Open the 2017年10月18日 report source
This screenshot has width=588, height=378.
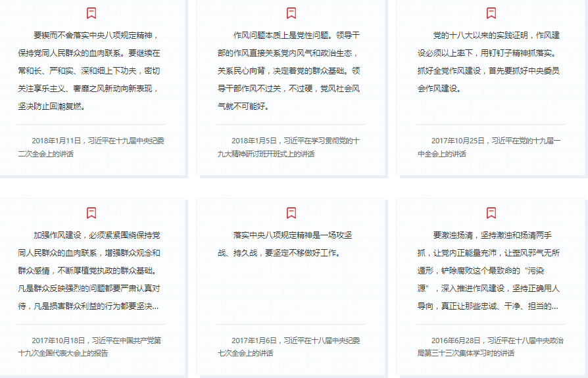[x=91, y=346]
